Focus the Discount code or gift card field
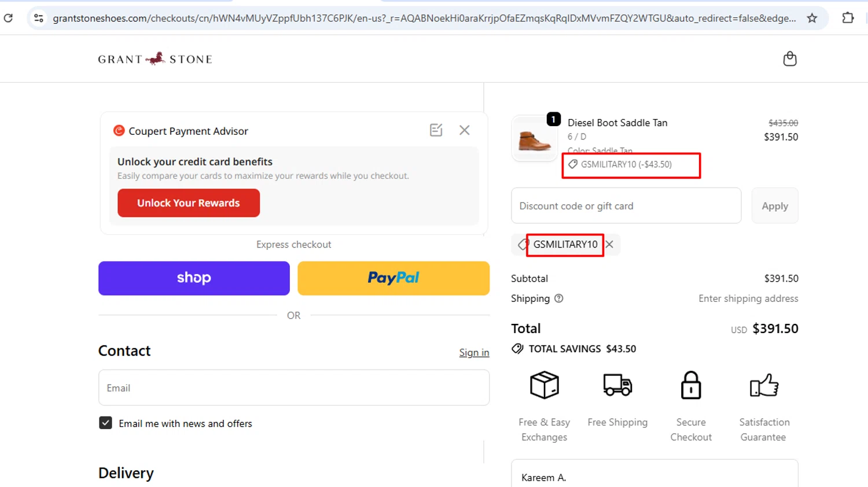Image resolution: width=868 pixels, height=487 pixels. (x=626, y=205)
